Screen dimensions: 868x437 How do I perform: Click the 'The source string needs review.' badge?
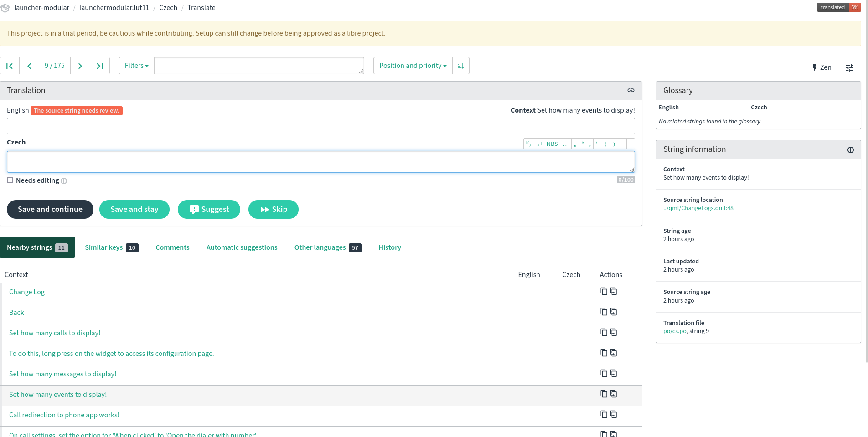pyautogui.click(x=77, y=111)
